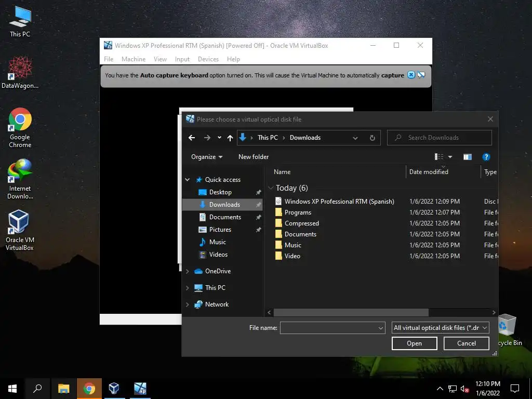Switch to Chrome in taskbar

click(x=89, y=389)
